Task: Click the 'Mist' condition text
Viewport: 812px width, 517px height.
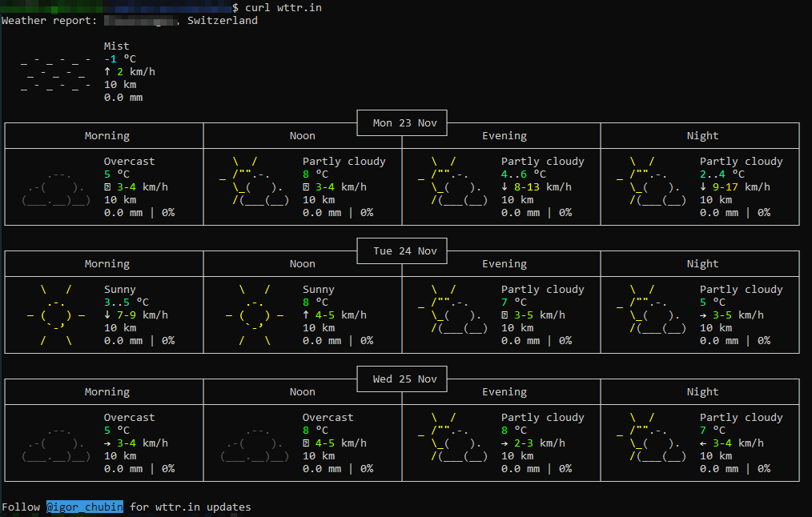Action: pyautogui.click(x=117, y=46)
